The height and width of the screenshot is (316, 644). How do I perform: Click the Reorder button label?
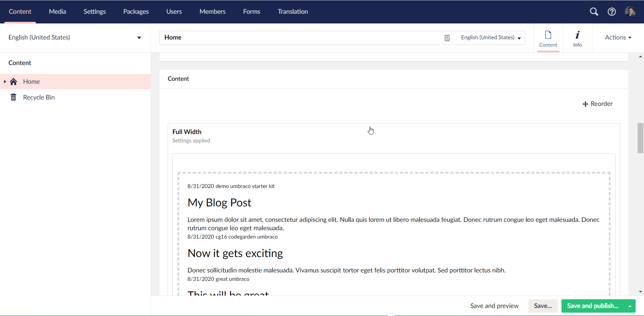[601, 104]
